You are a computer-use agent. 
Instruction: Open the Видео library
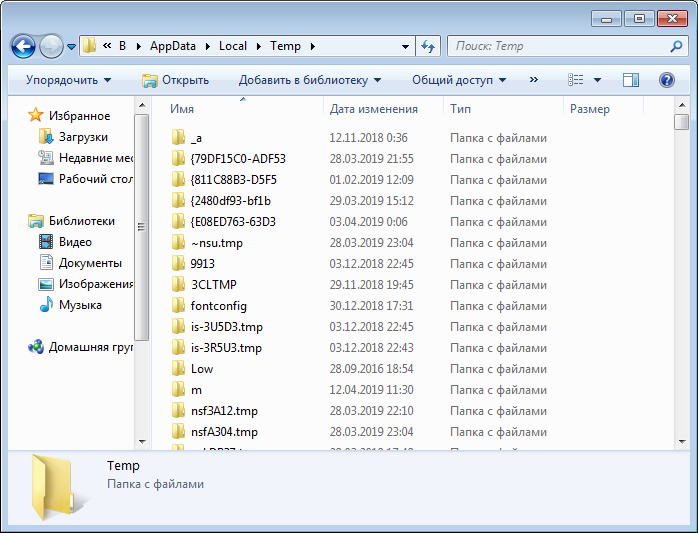click(x=75, y=242)
